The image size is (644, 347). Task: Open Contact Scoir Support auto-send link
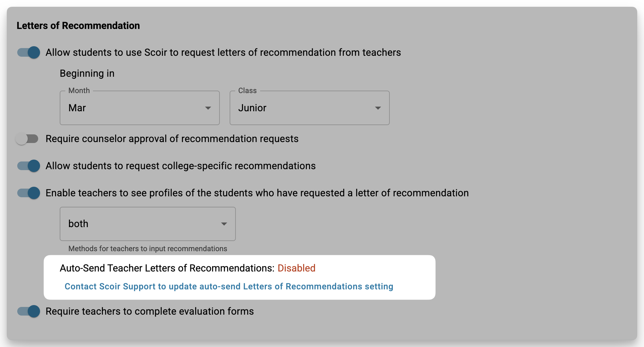tap(229, 287)
